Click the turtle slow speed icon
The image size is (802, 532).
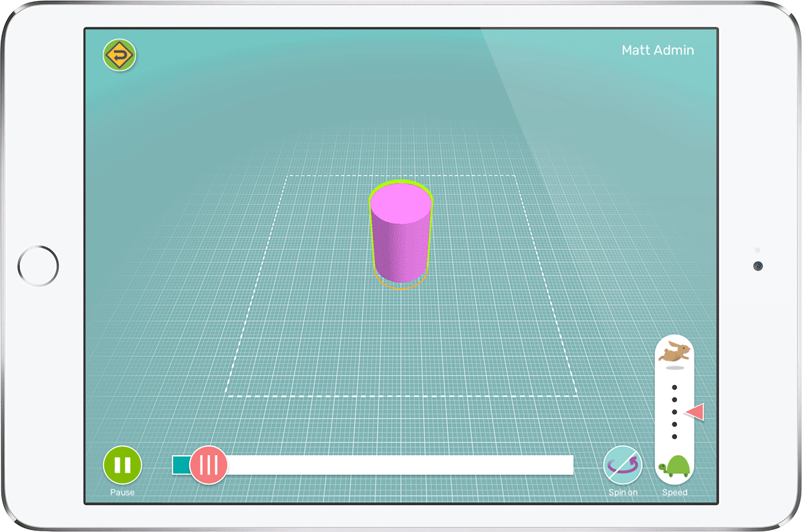coord(675,467)
